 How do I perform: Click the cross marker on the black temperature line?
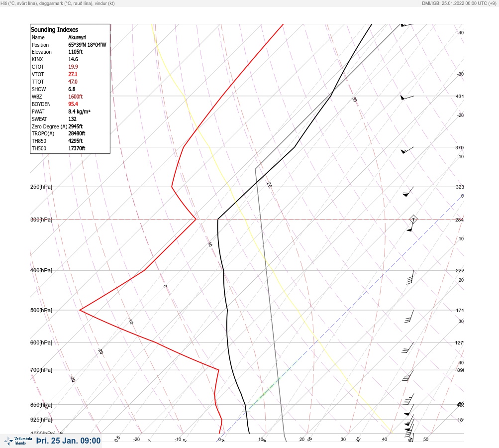(x=246, y=412)
